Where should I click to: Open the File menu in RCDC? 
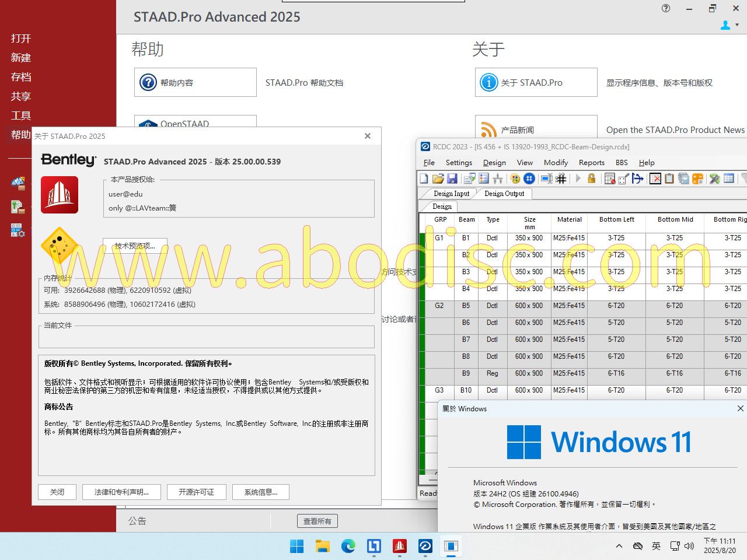pos(429,163)
